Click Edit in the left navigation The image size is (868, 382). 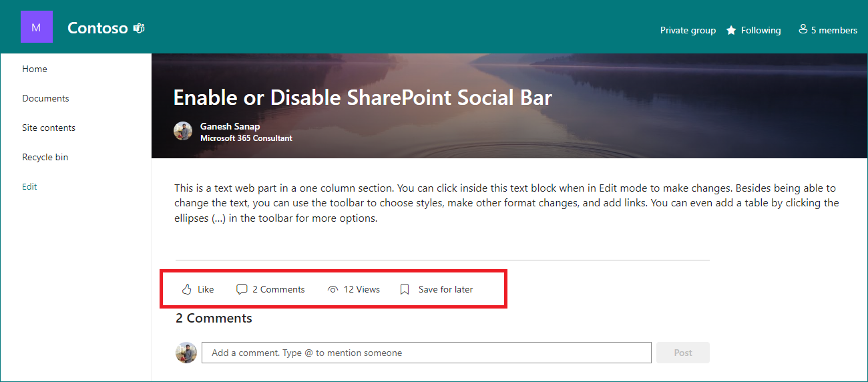(29, 186)
